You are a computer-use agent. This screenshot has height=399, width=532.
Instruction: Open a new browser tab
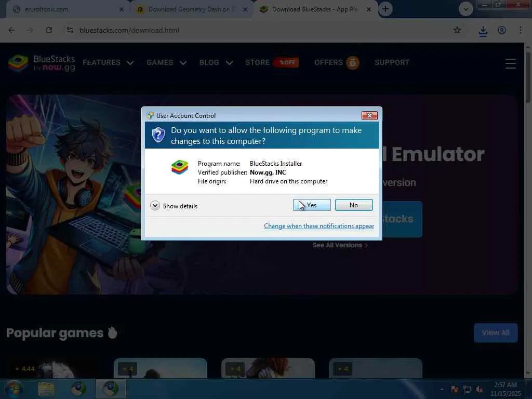(385, 9)
